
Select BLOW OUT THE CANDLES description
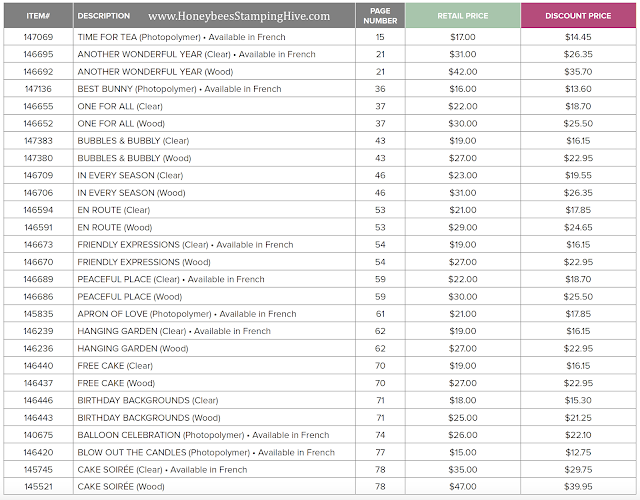(206, 453)
